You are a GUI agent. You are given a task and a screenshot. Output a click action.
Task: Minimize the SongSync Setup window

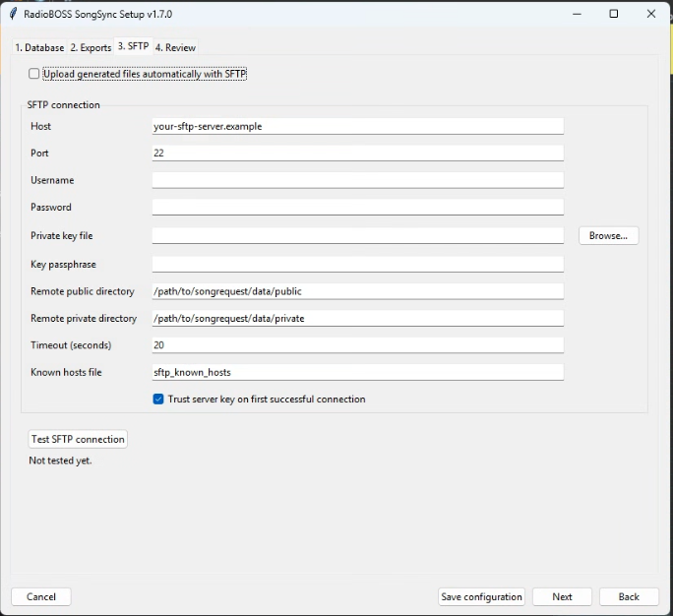(x=577, y=14)
